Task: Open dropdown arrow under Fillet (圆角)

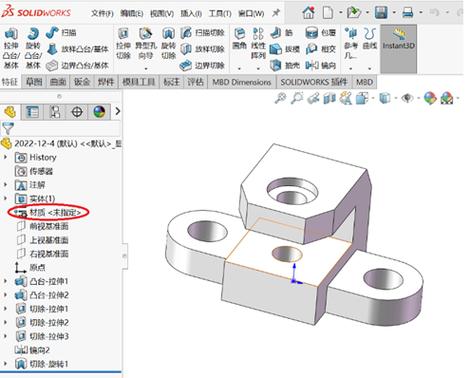Action: [239, 68]
